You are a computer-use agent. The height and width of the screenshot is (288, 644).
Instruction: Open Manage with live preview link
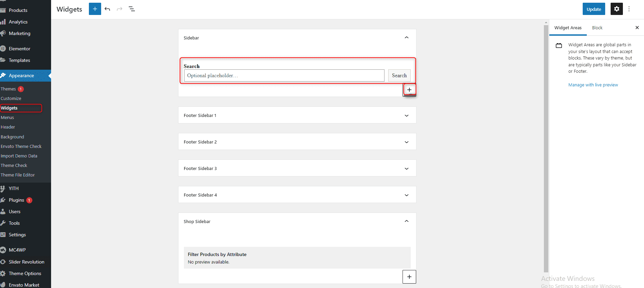[x=593, y=85]
